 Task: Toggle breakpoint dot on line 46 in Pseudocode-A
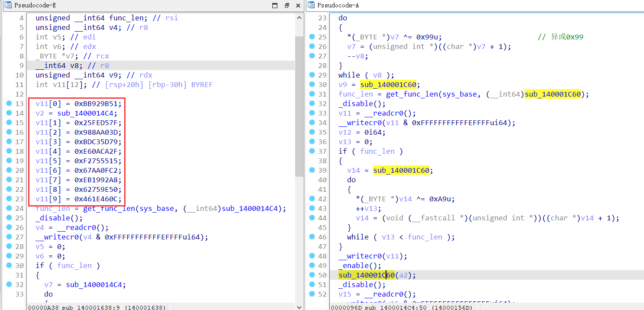[312, 237]
